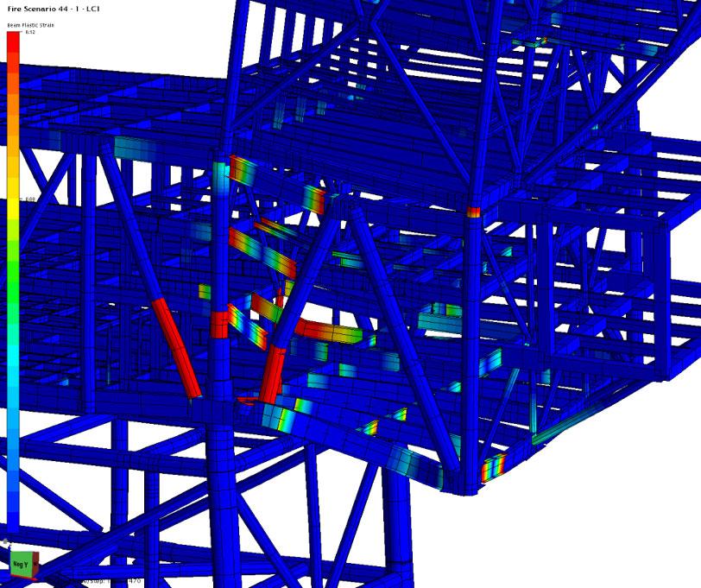Click the green Neg Y face of orientation cube
Screen dimensions: 701x588
point(21,565)
